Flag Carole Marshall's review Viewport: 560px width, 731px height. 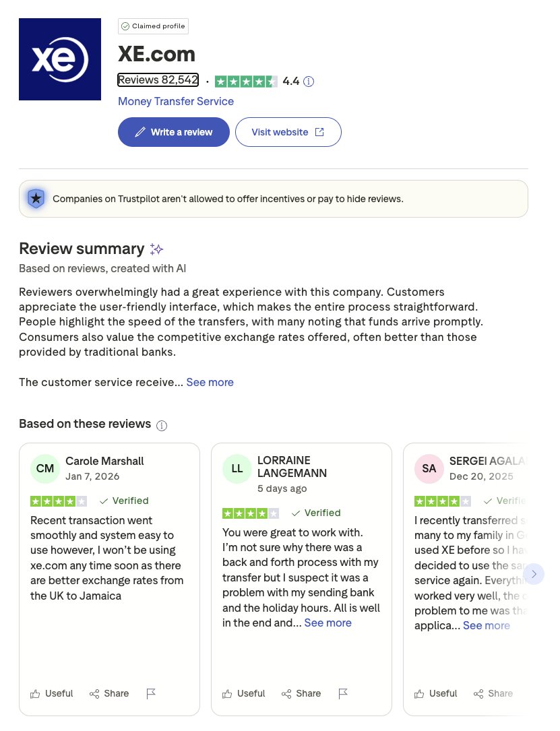tap(151, 693)
